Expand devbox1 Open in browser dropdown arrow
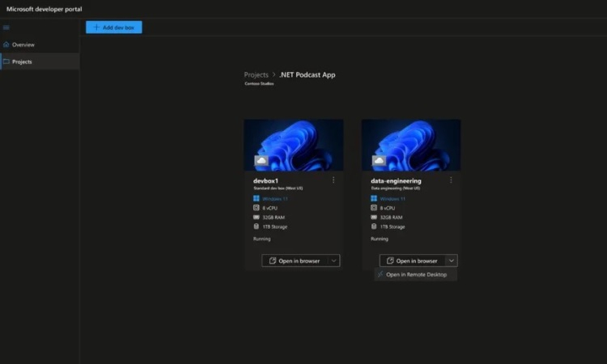607x364 pixels. tap(333, 260)
